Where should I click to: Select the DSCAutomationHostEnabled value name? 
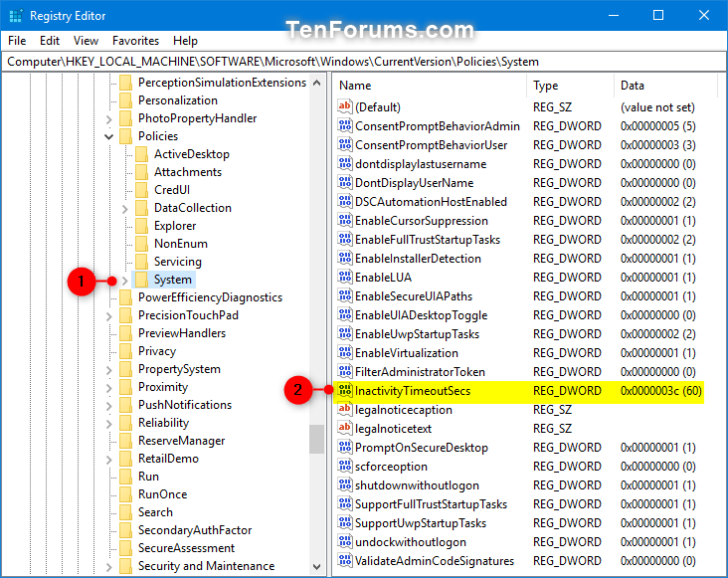[x=431, y=202]
